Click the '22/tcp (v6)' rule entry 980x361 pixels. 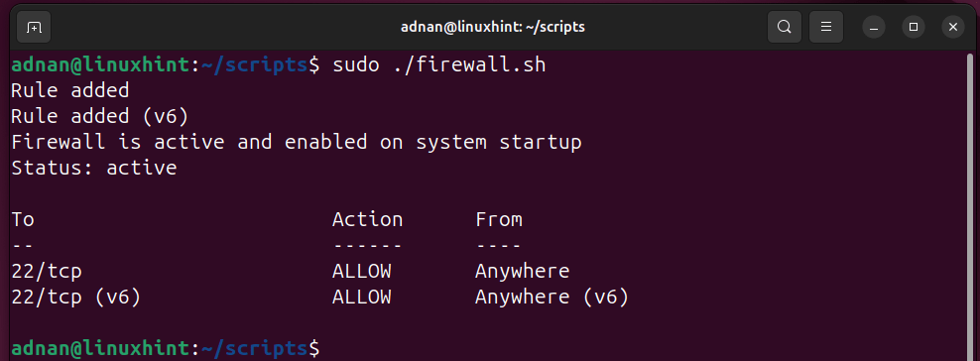pyautogui.click(x=76, y=298)
